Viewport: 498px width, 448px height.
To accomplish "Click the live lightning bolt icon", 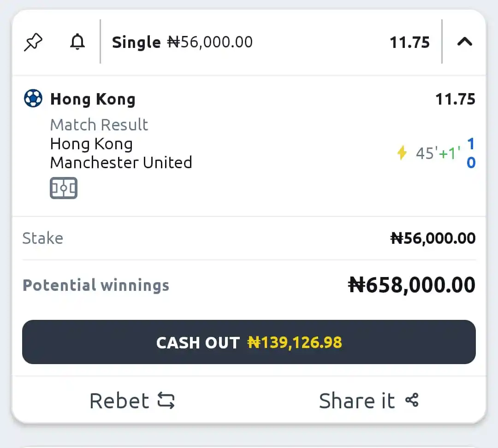I will click(x=402, y=153).
